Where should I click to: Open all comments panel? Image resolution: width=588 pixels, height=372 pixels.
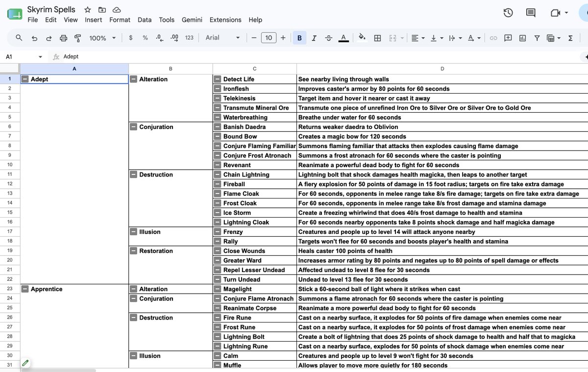(x=531, y=13)
